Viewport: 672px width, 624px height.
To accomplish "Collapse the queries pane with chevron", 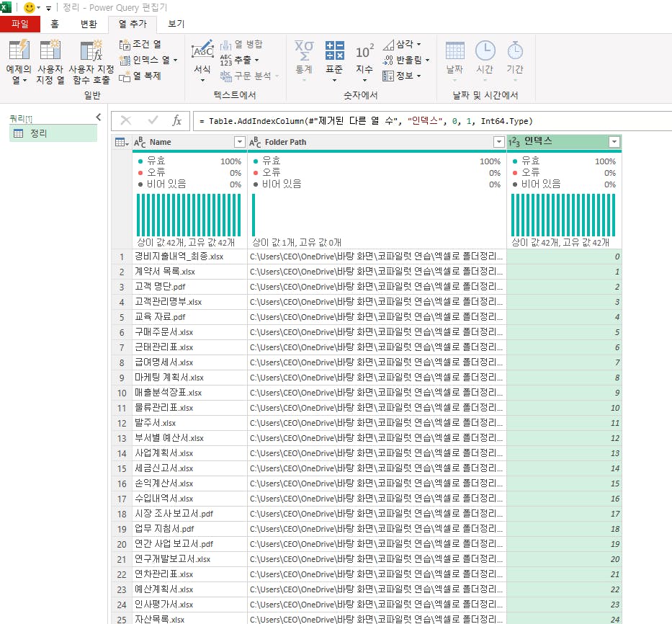I will pyautogui.click(x=99, y=117).
